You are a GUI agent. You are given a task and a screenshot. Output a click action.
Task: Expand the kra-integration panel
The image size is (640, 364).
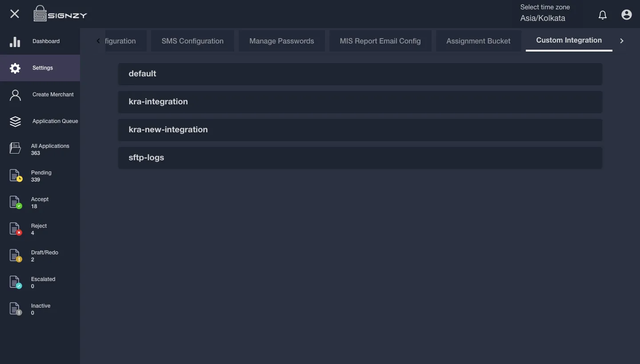pyautogui.click(x=360, y=102)
